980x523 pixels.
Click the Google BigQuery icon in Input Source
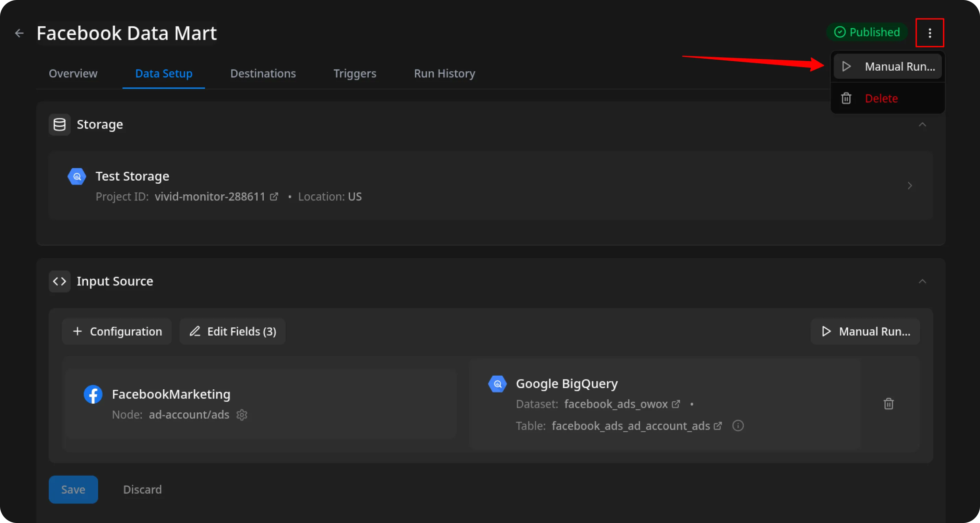tap(497, 384)
